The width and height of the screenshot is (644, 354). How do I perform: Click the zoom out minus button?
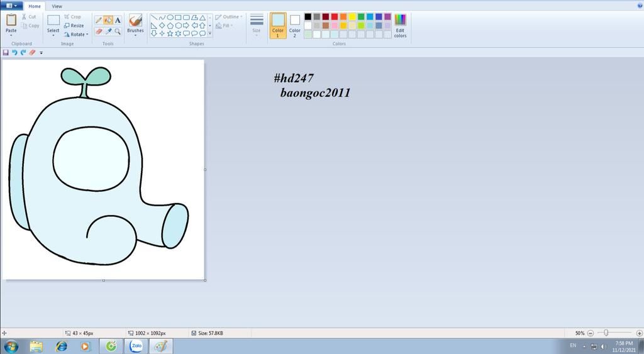[590, 333]
